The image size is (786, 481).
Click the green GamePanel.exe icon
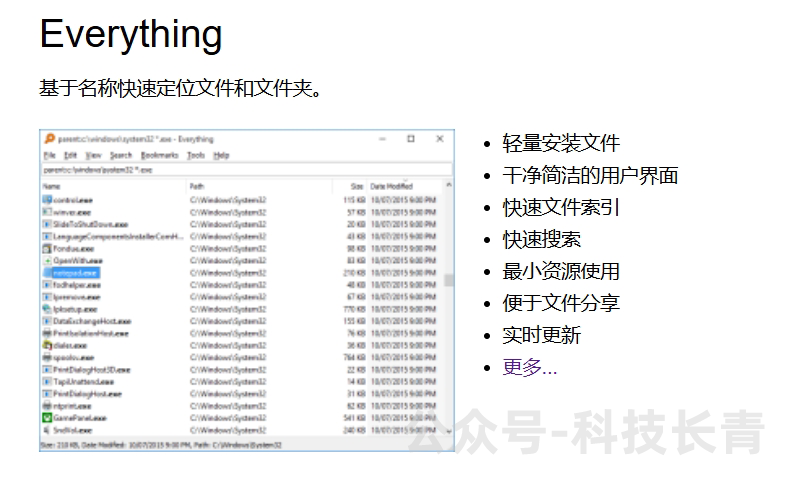[47, 418]
